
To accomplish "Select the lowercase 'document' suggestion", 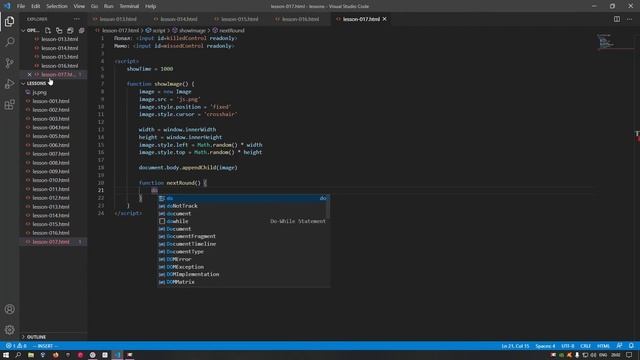I will (x=243, y=213).
